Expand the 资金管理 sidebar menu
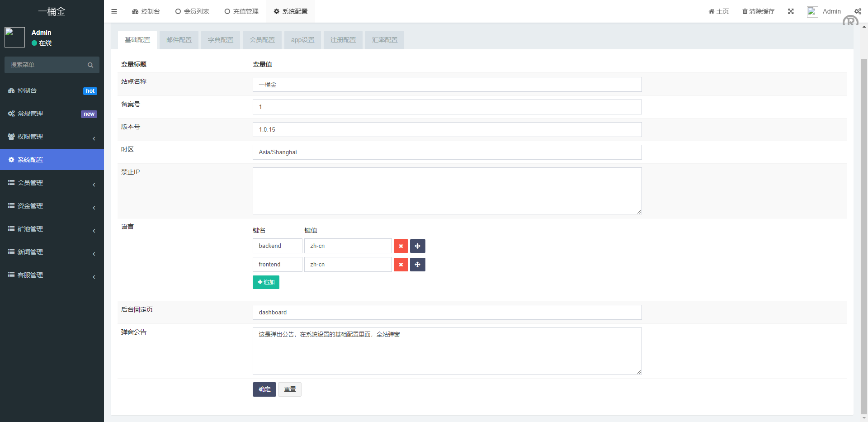Image resolution: width=868 pixels, height=422 pixels. click(x=52, y=206)
